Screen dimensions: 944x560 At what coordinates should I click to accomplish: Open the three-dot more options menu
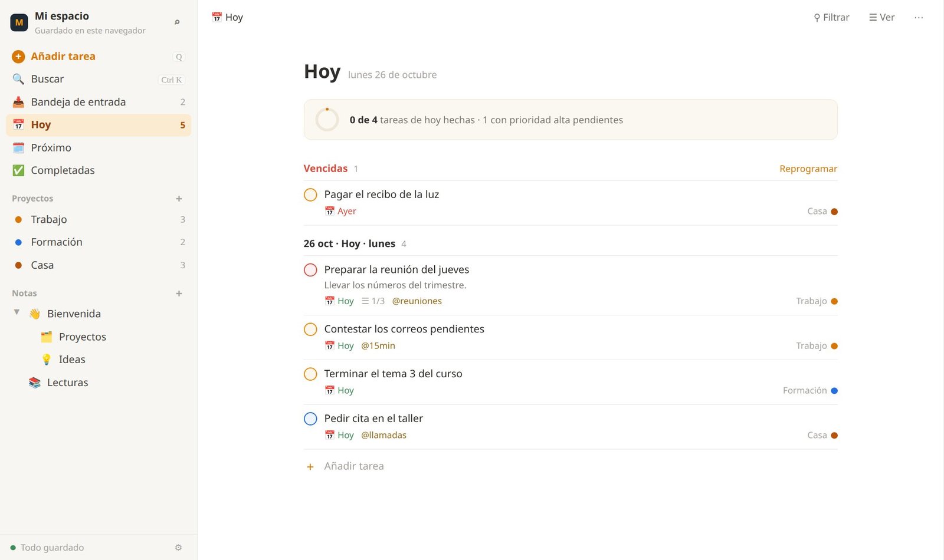click(919, 18)
